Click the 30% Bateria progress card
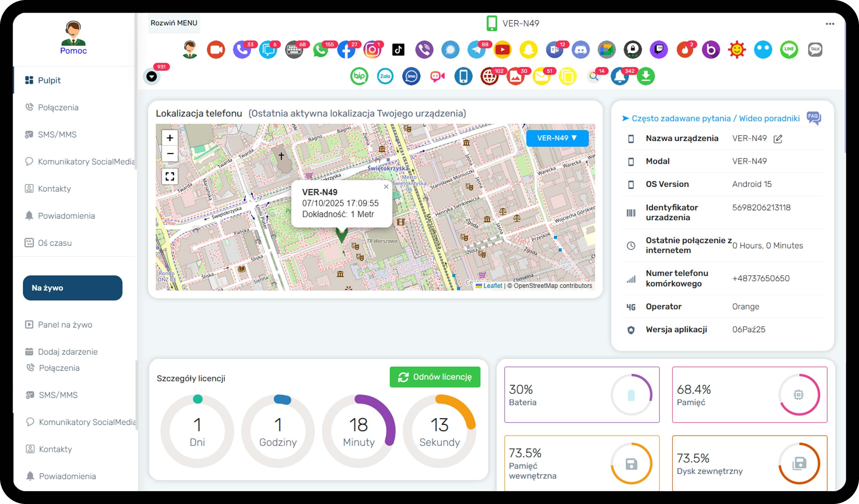This screenshot has width=859, height=504. pyautogui.click(x=582, y=395)
